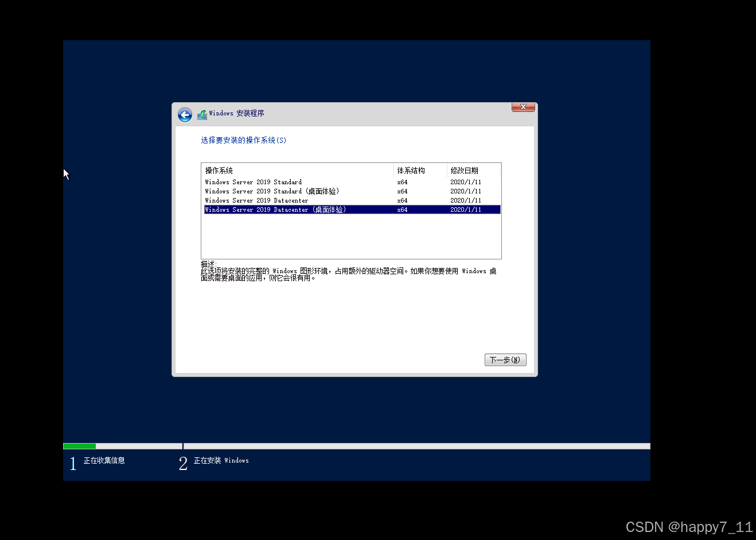Click the Windows 安装程序 title text

click(236, 113)
